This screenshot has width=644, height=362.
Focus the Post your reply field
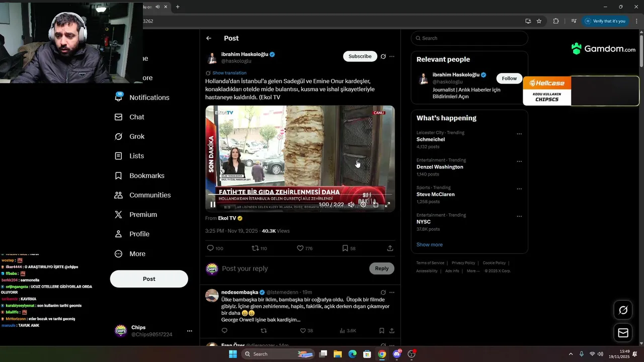[x=294, y=268]
